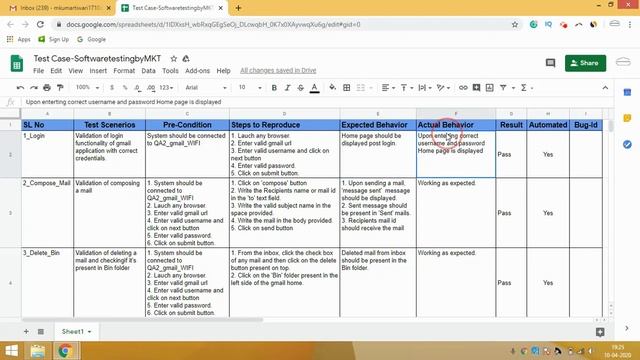Open the zoom 100% dropdown
Image resolution: width=640 pixels, height=360 pixels.
tap(87, 87)
